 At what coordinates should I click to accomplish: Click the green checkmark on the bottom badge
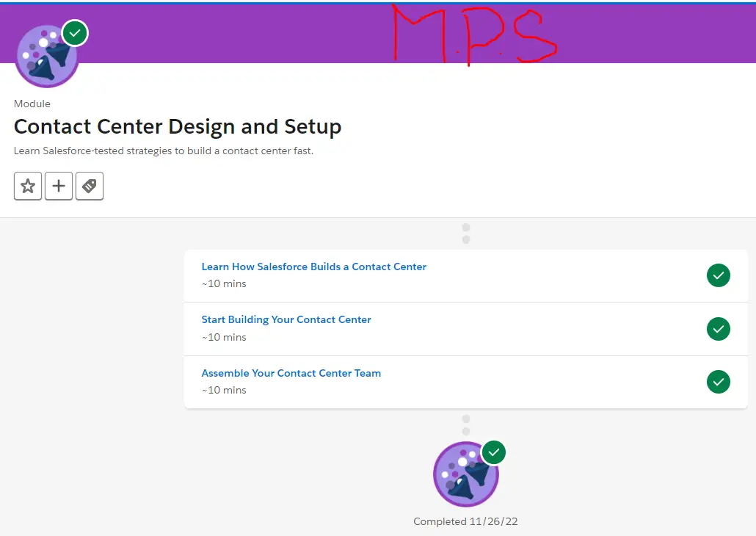point(493,452)
